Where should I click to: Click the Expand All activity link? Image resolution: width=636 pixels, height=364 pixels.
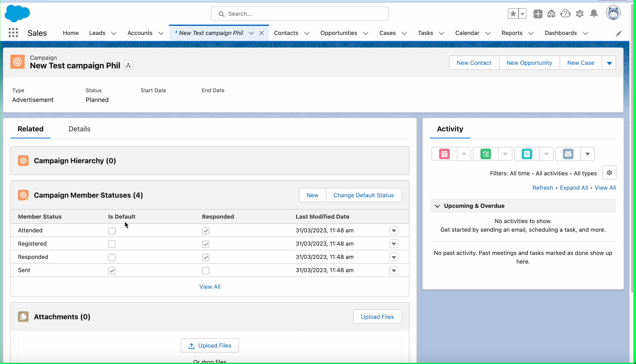click(574, 188)
